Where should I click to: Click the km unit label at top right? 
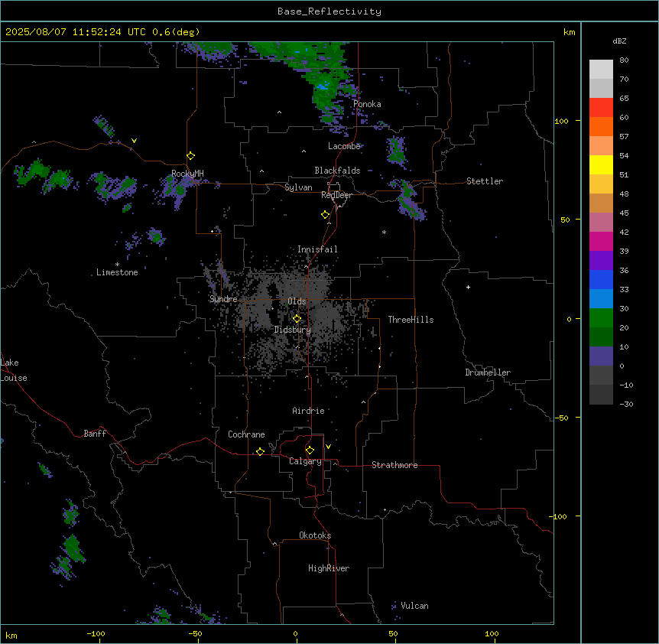[x=570, y=32]
